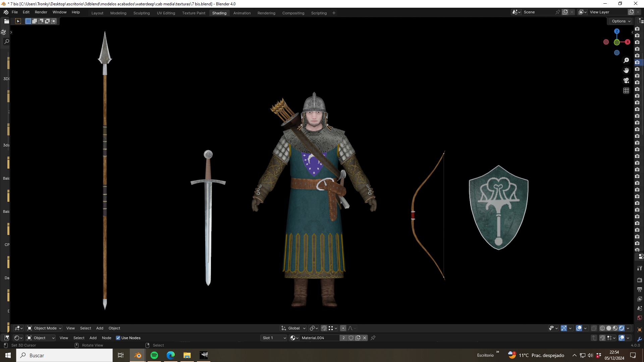Open Spotify from the taskbar

[154, 355]
